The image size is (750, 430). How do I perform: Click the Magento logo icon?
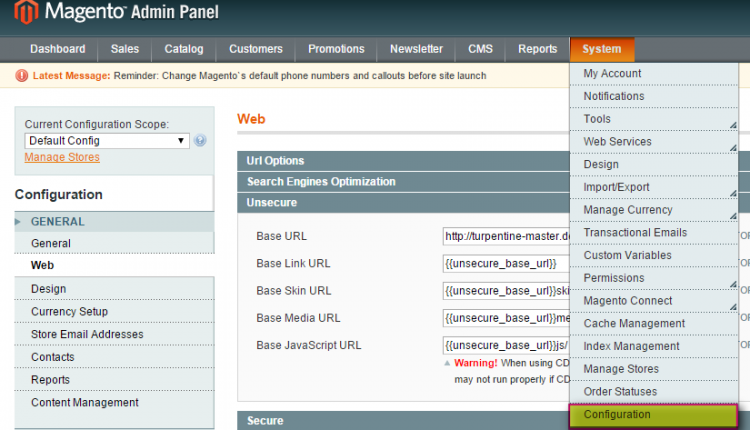(x=26, y=11)
